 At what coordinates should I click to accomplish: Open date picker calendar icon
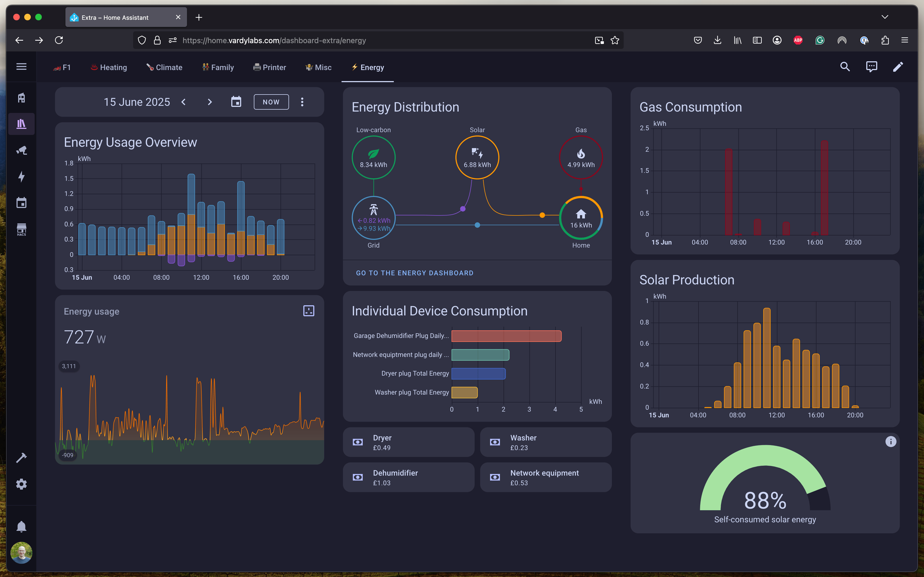(x=236, y=102)
